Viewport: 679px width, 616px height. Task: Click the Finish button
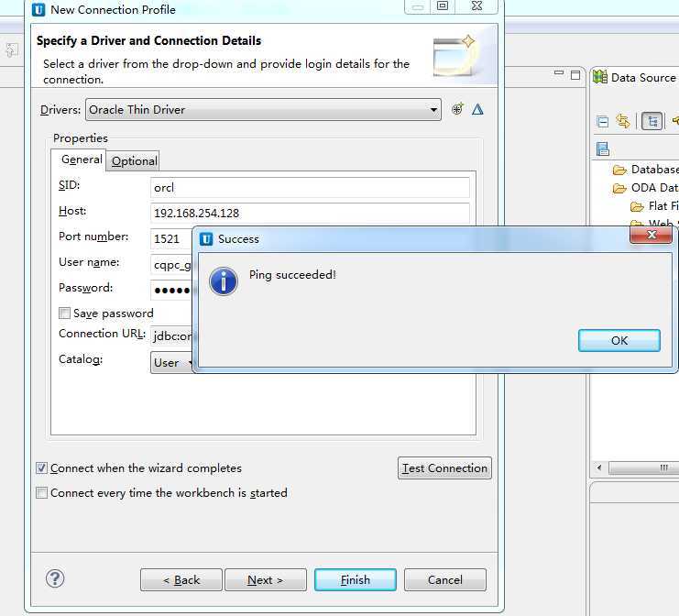(356, 579)
